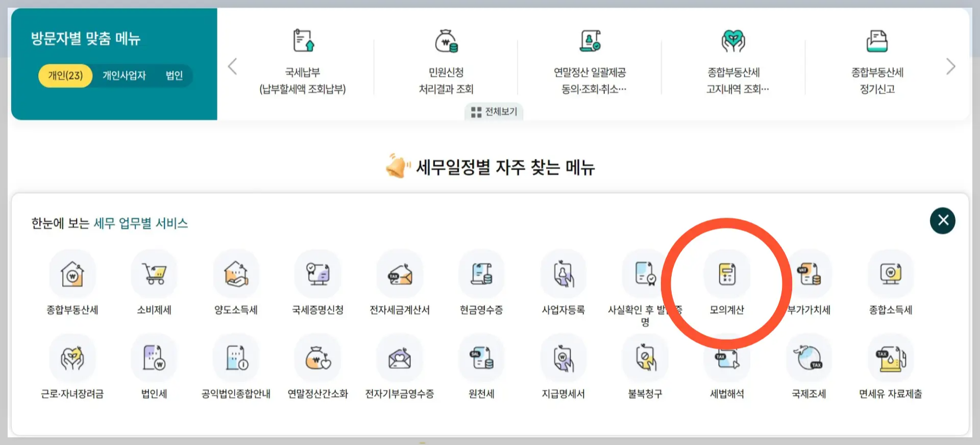Open the 전자세금계산서 envelope icon

pos(400,274)
